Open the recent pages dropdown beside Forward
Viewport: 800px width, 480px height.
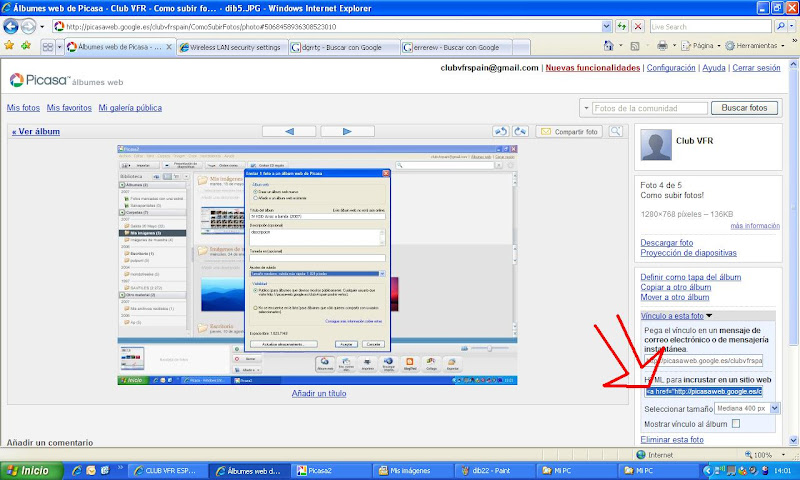pos(42,27)
